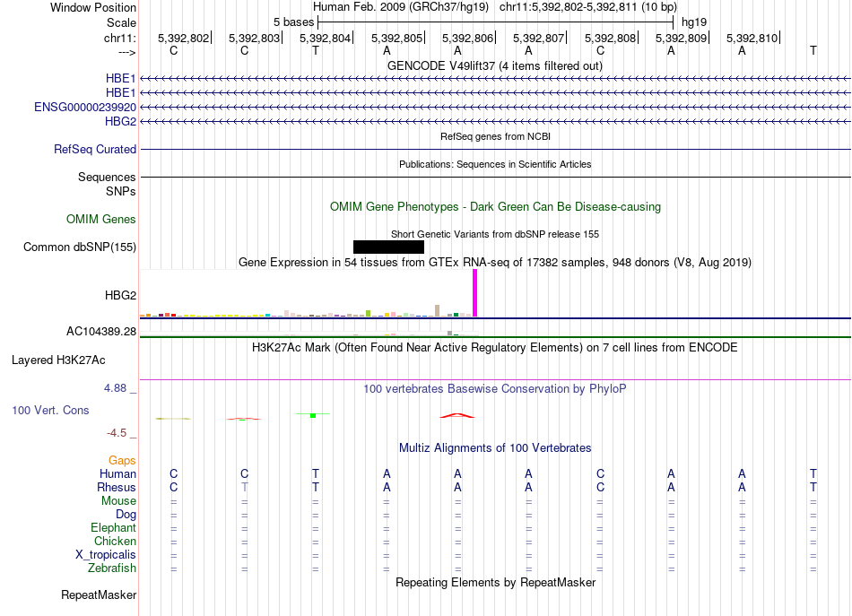Viewport: 852px width, 616px height.
Task: Click the Layered H3K27Ac track label
Action: click(x=58, y=360)
